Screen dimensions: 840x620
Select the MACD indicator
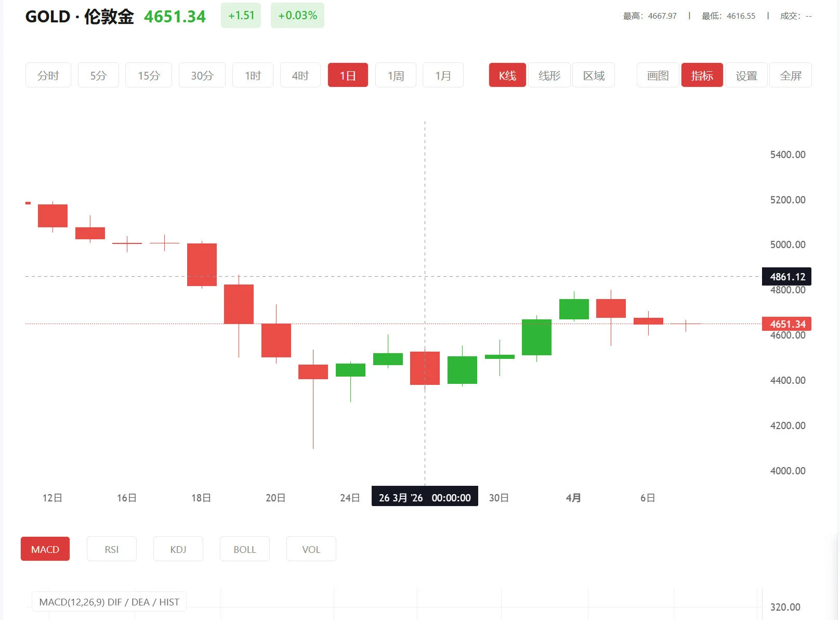coord(45,549)
